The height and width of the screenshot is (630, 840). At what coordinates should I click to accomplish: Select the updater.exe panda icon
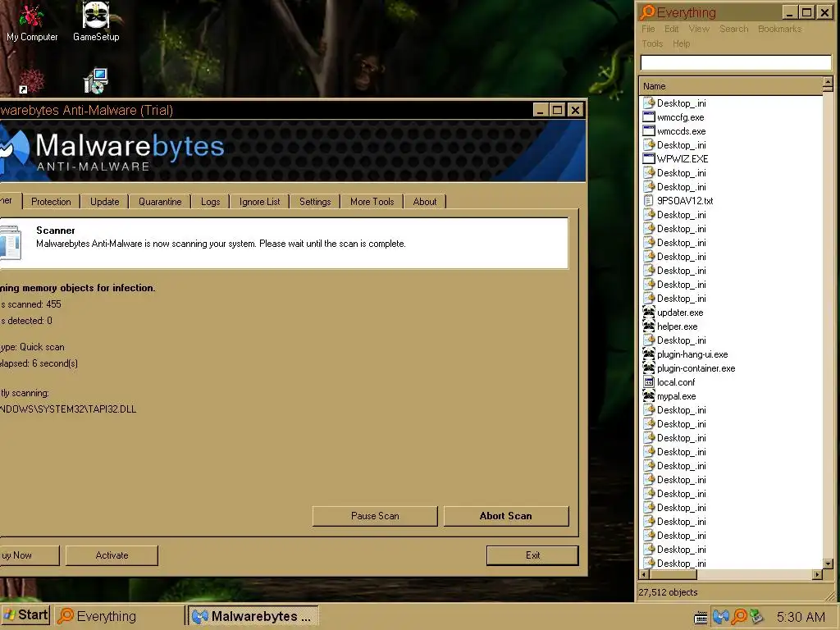pyautogui.click(x=649, y=312)
